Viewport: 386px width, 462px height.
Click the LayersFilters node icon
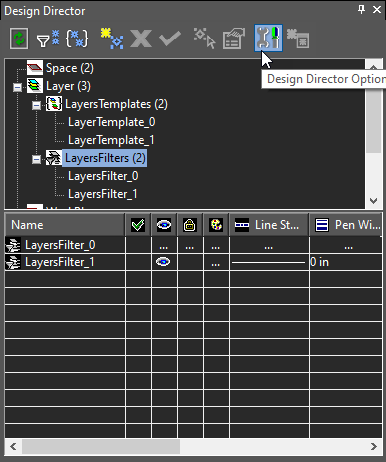pos(54,158)
